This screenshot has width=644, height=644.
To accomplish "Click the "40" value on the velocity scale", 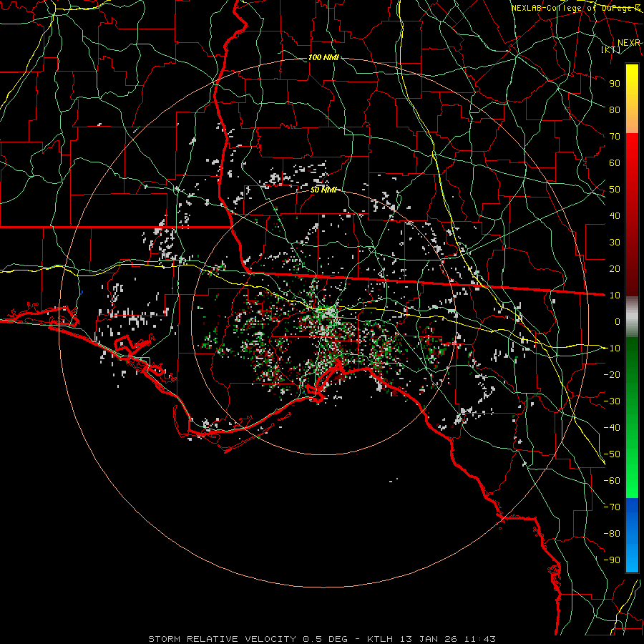I will pos(615,215).
